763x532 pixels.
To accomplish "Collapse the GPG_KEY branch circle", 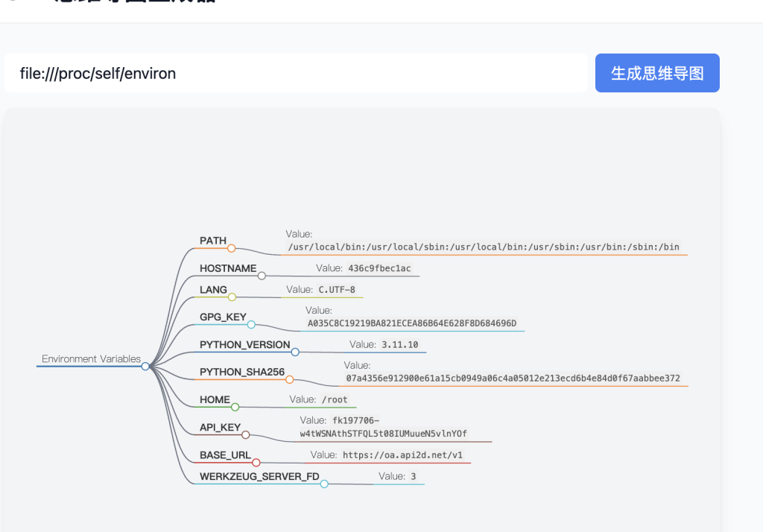I will (251, 324).
